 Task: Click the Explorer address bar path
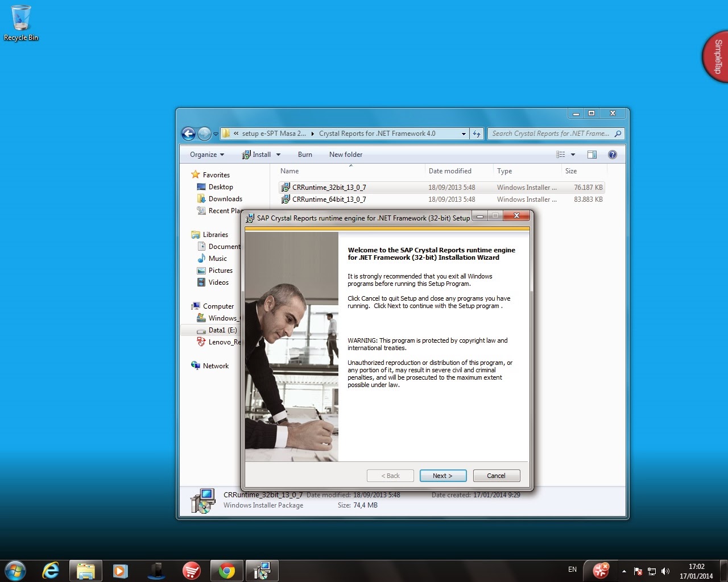tap(344, 134)
